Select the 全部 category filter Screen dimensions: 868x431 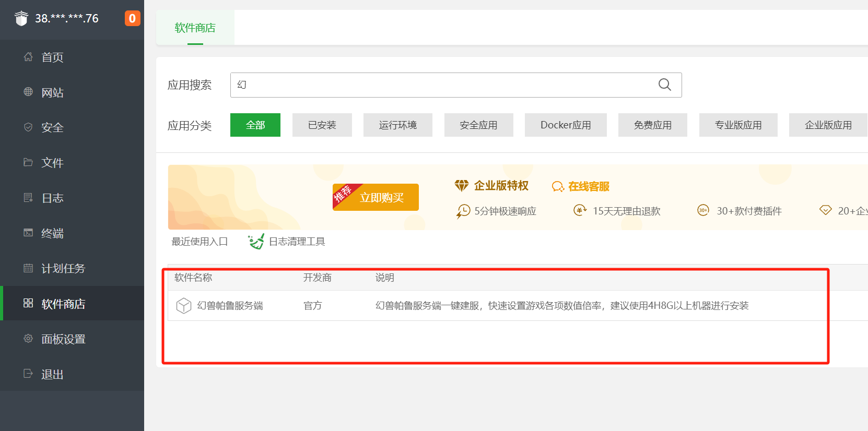coord(255,125)
